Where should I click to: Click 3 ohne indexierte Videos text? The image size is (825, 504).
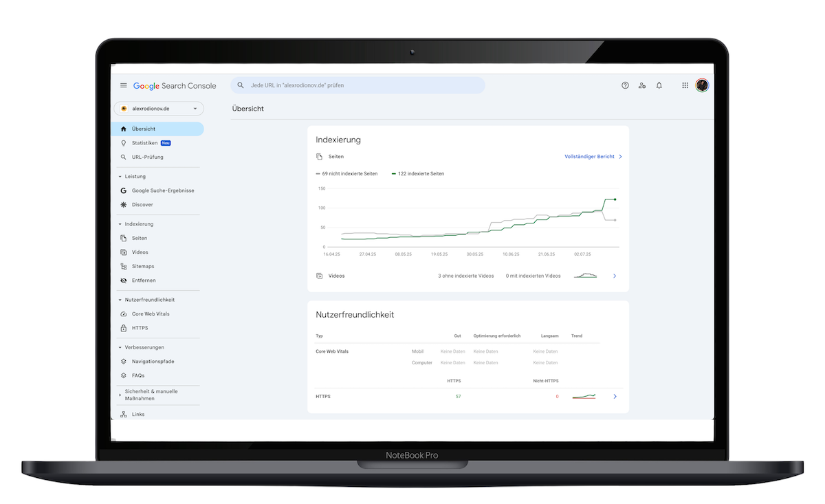point(466,276)
